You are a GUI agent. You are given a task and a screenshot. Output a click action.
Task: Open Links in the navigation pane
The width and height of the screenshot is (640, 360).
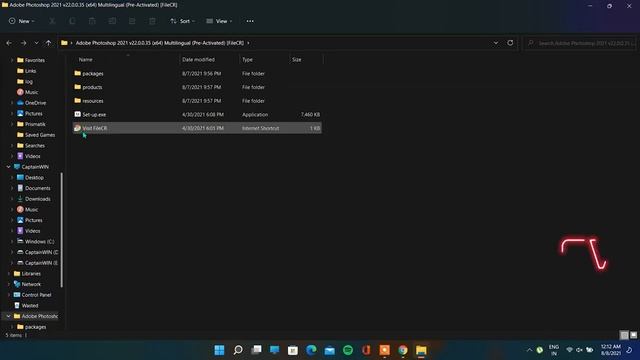click(30, 71)
